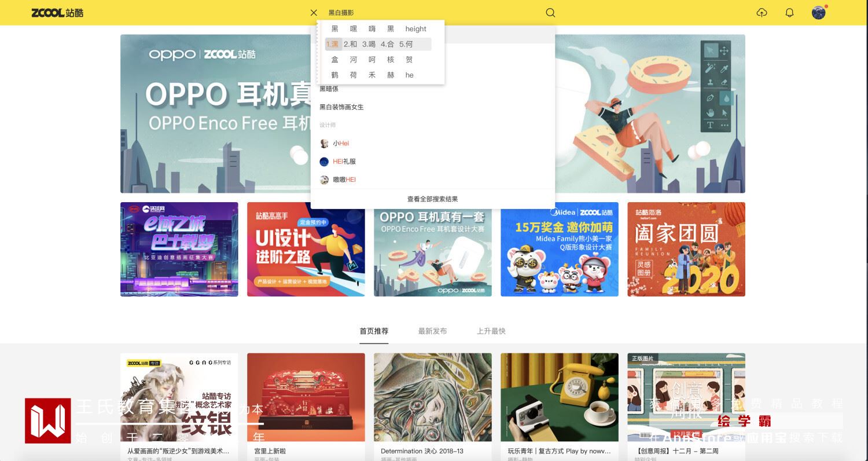The height and width of the screenshot is (461, 868).
Task: Open the purple e城之城 bus banner
Action: coord(179,249)
